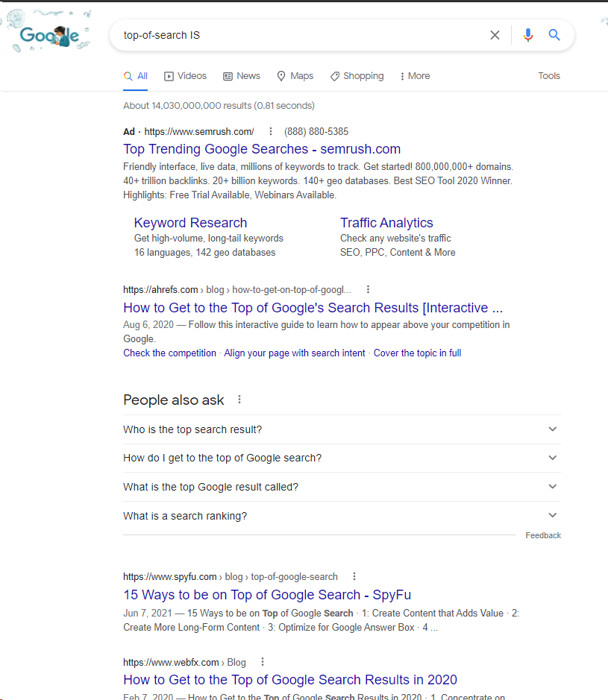Viewport: 608px width, 700px height.
Task: Click the Feedback link
Action: [x=543, y=535]
